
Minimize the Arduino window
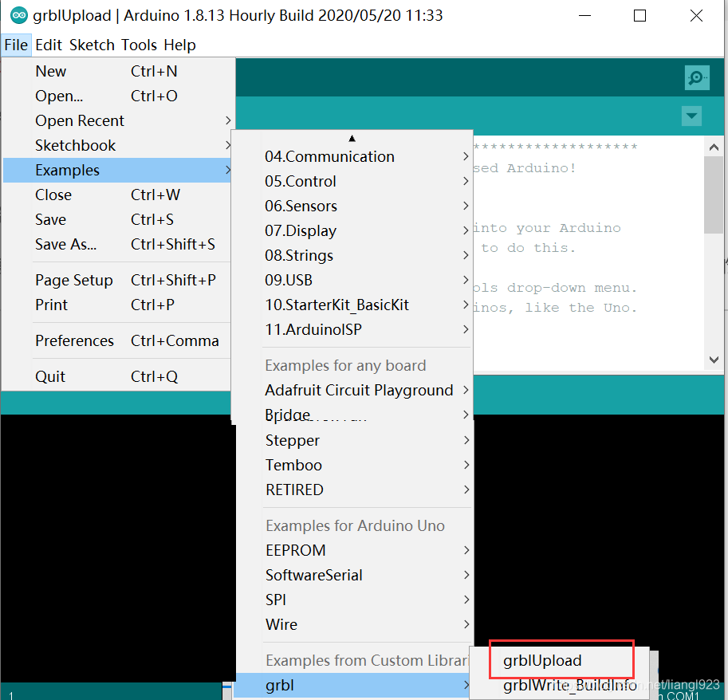coord(584,16)
